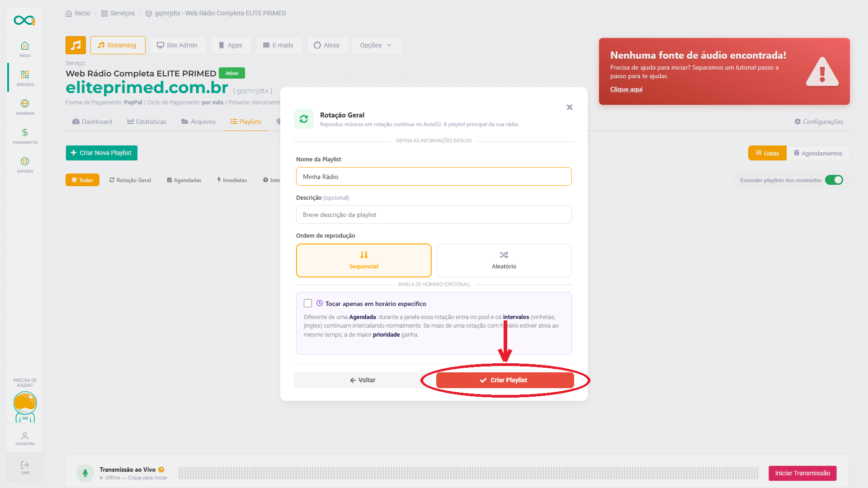Open the Apps tab
The height and width of the screenshot is (488, 868).
point(231,45)
